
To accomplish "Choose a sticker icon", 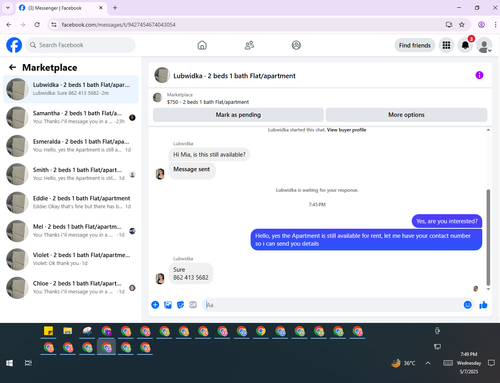I will pos(180,305).
